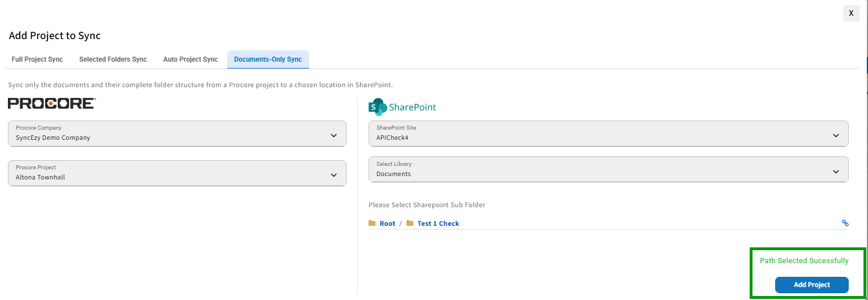Expand the Procore Project dropdown arrow
The width and height of the screenshot is (868, 300).
coord(333,175)
